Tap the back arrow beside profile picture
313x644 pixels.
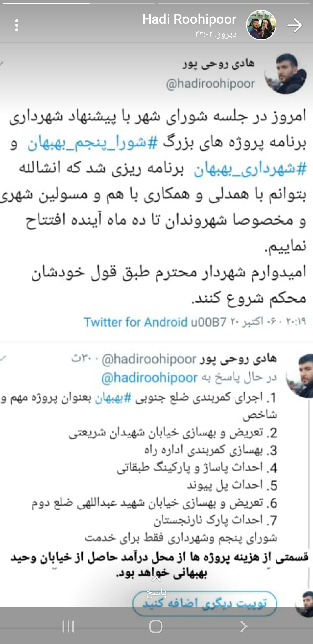295,26
